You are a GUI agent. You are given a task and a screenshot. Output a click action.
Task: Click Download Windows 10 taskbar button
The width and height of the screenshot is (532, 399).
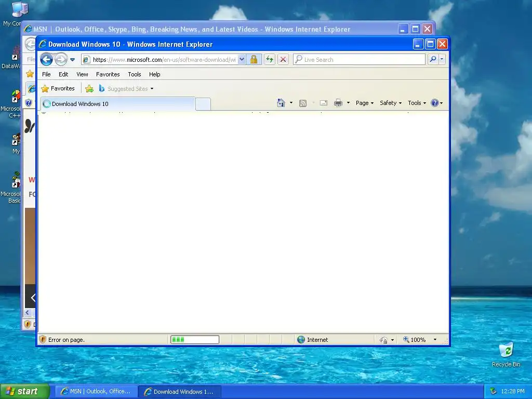click(x=180, y=392)
